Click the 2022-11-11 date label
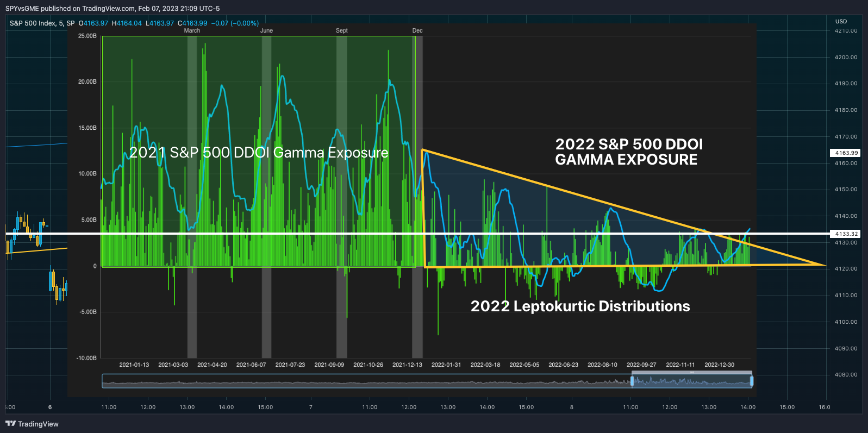868x433 pixels. point(680,365)
